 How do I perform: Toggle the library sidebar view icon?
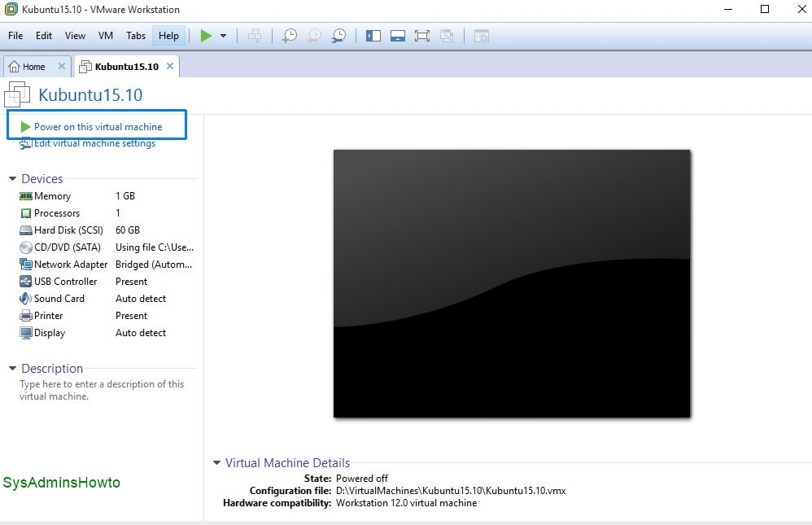(373, 36)
